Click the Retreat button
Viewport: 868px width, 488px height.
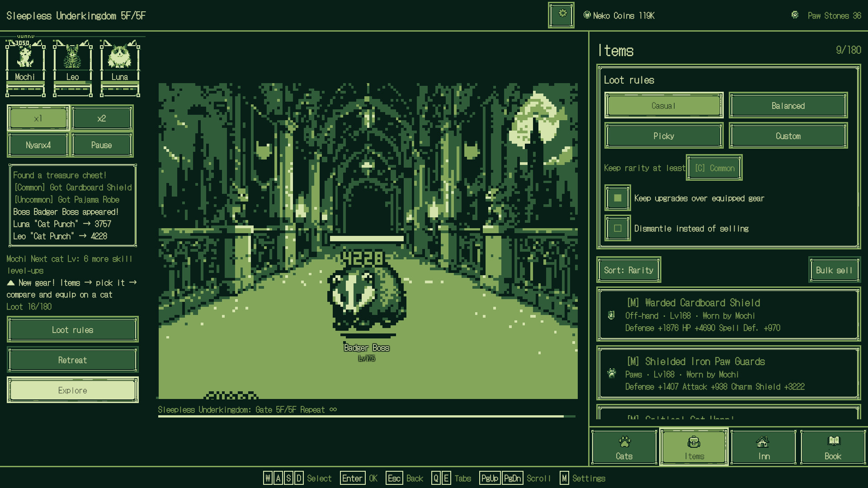[72, 360]
